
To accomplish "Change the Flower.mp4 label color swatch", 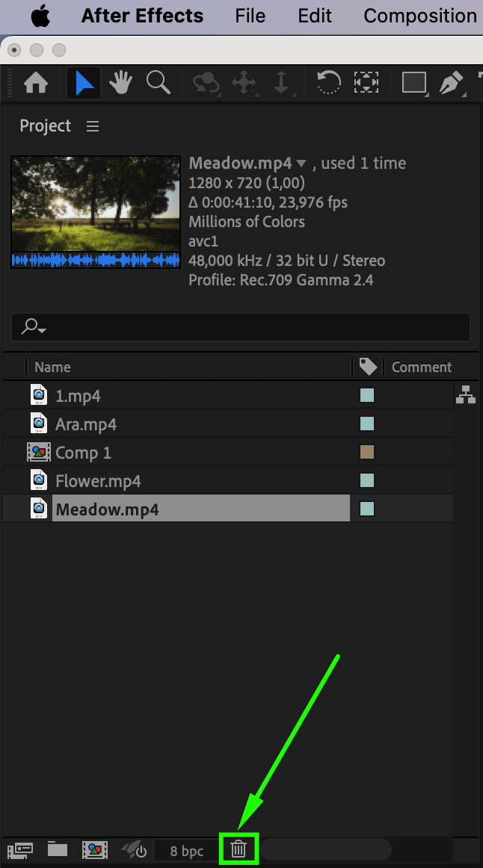I will coord(366,480).
